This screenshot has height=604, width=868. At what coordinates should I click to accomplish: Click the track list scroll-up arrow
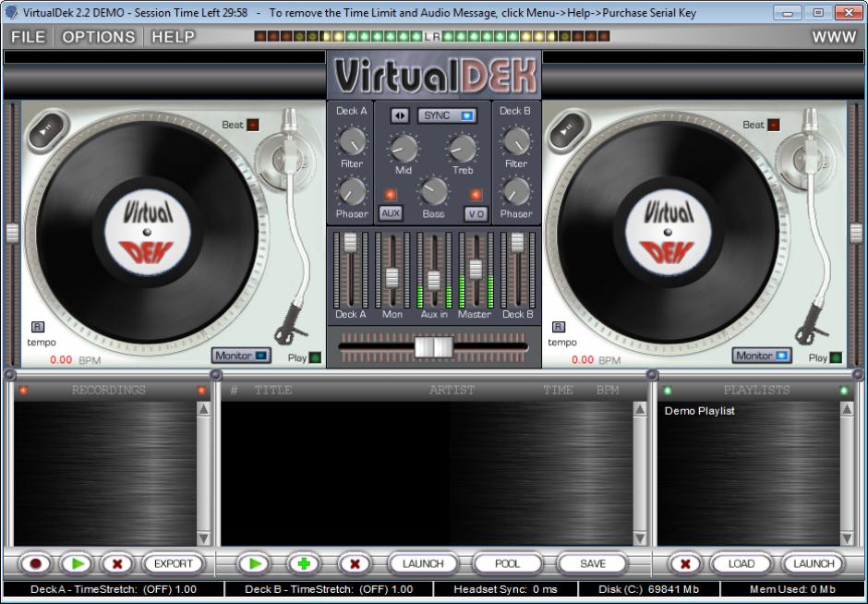pos(640,409)
